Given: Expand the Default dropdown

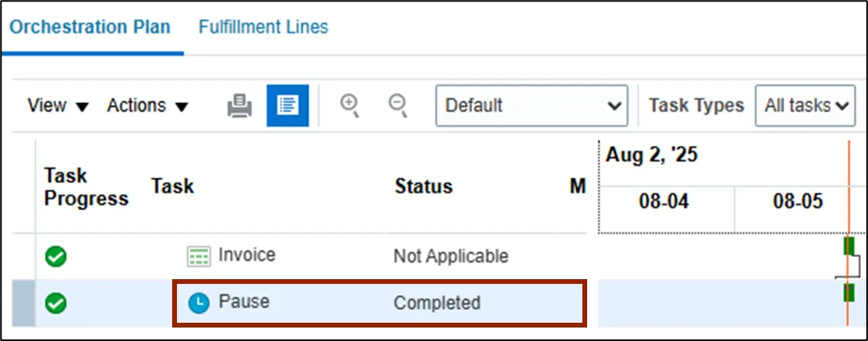Looking at the screenshot, I should (532, 105).
